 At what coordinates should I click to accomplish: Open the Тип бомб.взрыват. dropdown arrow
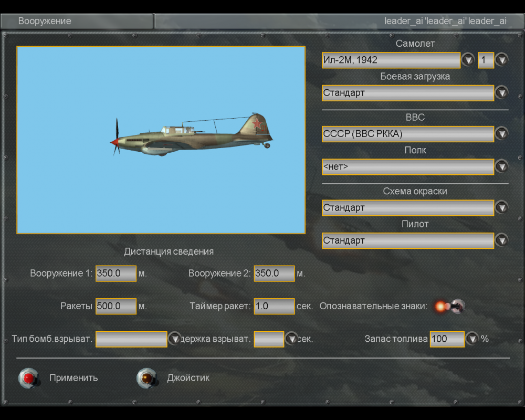[x=175, y=339]
